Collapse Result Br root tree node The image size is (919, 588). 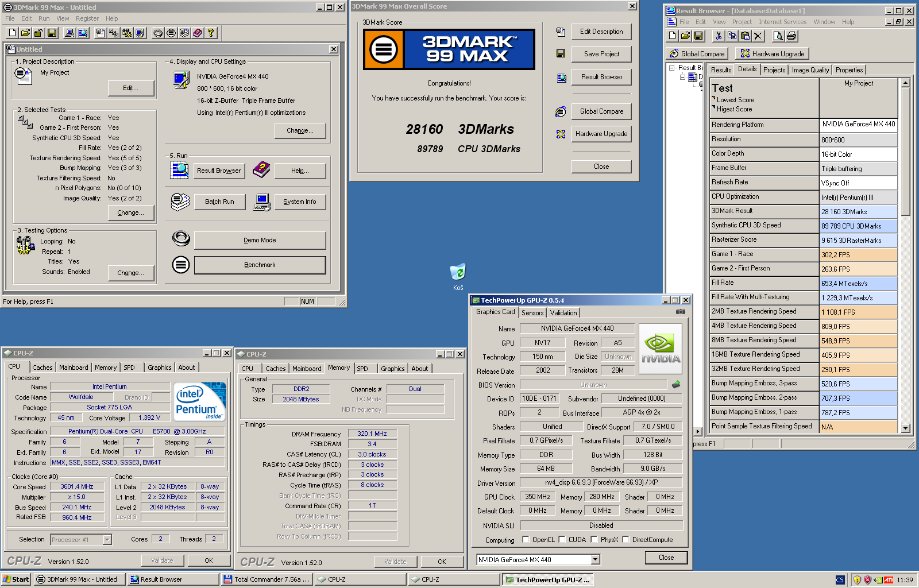671,68
